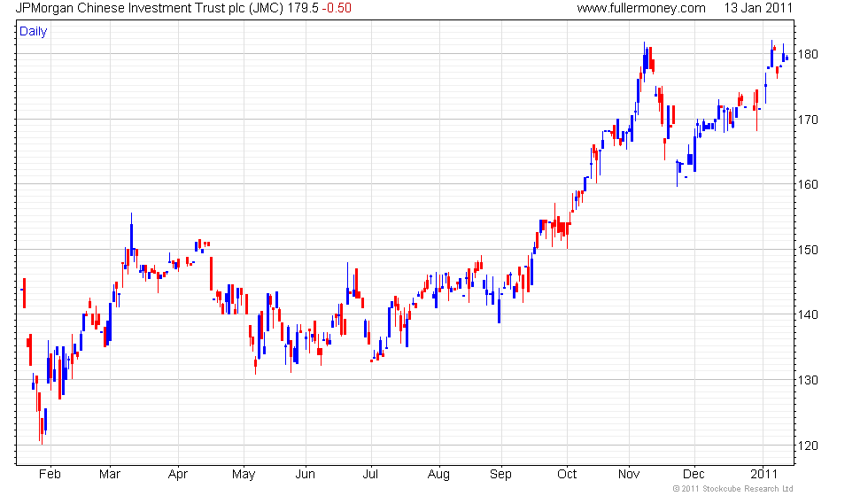868x496 pixels.
Task: Click the 120 price axis label
Action: (808, 445)
